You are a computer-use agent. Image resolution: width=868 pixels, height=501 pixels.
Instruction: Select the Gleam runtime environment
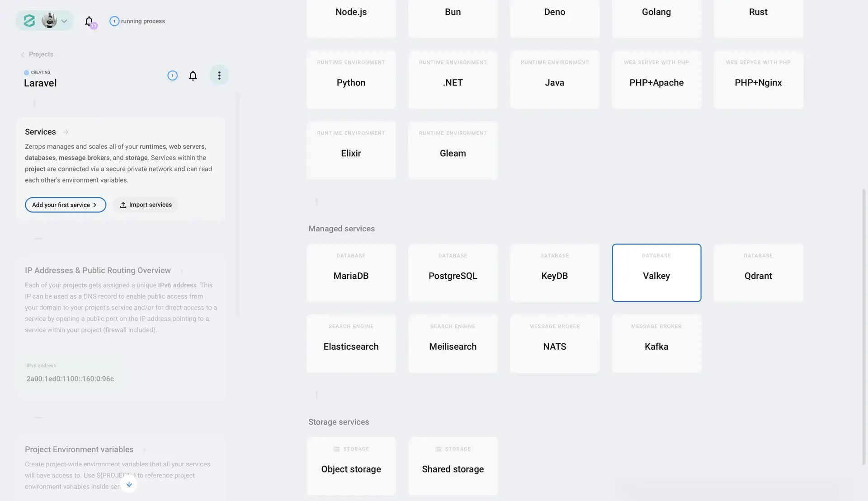(453, 150)
